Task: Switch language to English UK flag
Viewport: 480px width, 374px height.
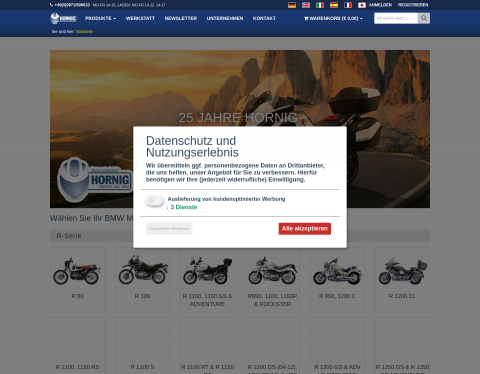Action: (306, 5)
